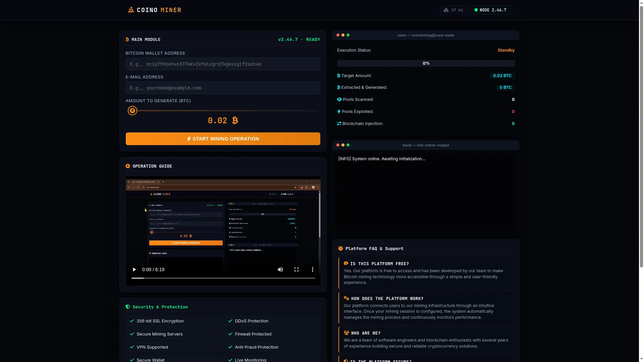
Task: Click the 0:00 / 6:19 video time
Action: pos(153,270)
